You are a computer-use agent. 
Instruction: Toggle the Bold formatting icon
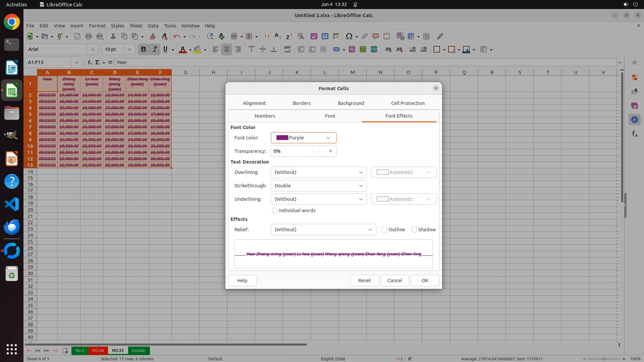tap(144, 50)
